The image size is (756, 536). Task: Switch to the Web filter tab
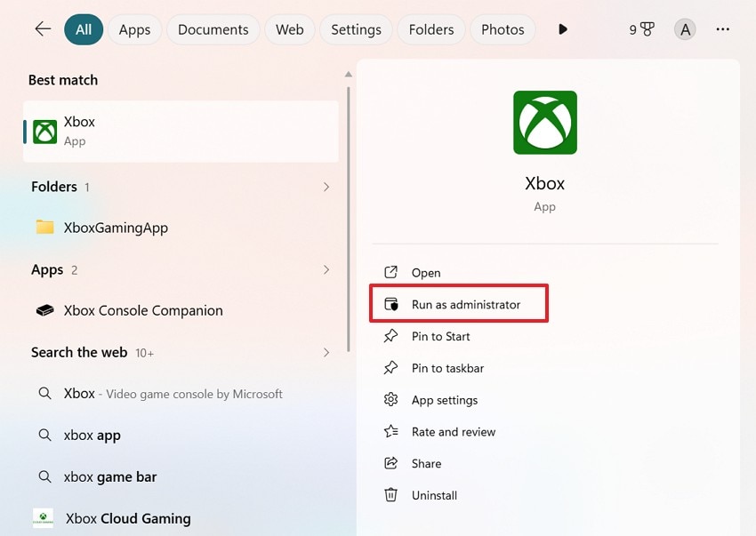pyautogui.click(x=290, y=29)
